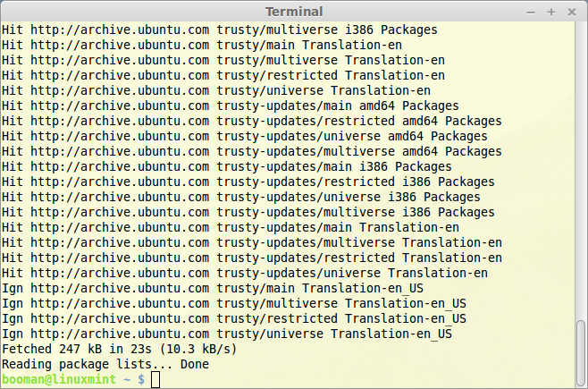Click the 'Fetched 247 kB in 23s' line
The height and width of the screenshot is (389, 588).
click(x=119, y=349)
